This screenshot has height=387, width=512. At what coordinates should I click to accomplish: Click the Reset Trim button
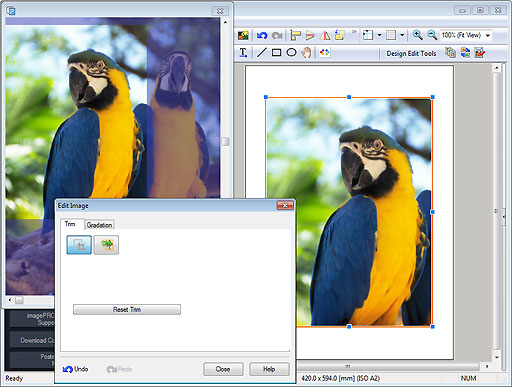127,309
